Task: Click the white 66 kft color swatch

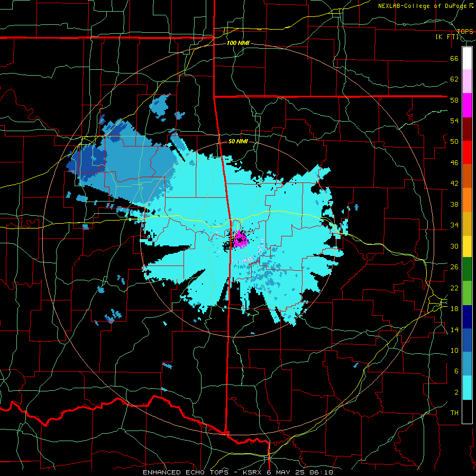Action: 467,58
